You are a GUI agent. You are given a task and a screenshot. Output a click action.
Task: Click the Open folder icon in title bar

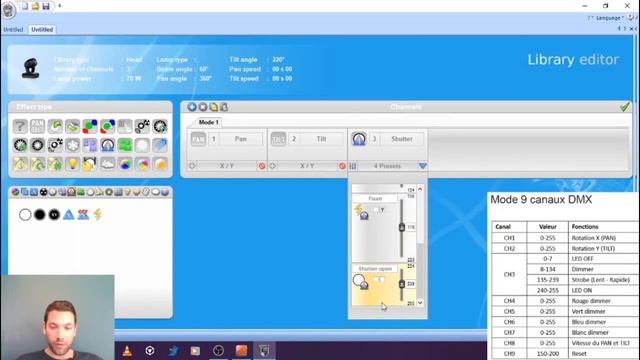click(x=36, y=6)
